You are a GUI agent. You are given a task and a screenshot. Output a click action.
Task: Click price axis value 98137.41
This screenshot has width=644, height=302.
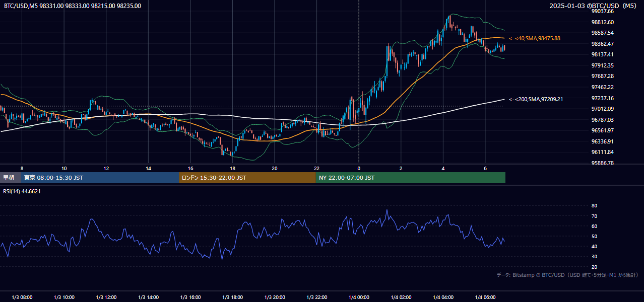click(x=603, y=54)
